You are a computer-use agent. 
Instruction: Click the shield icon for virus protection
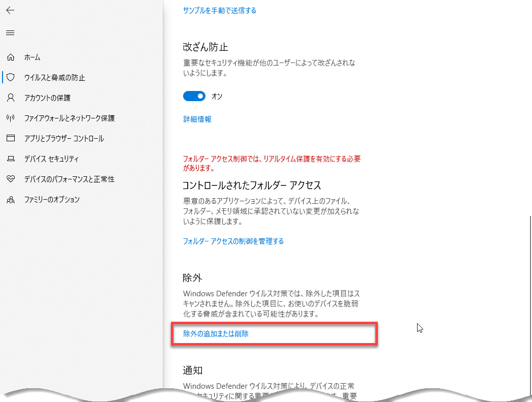11,78
